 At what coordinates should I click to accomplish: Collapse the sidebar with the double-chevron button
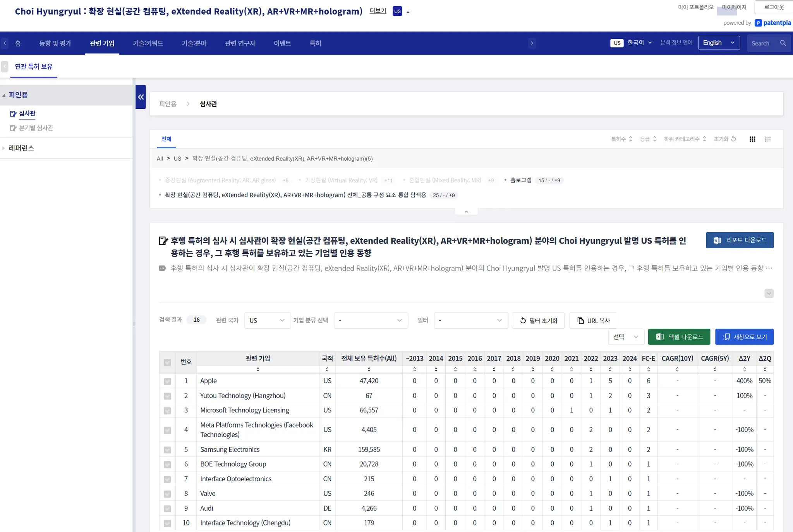coord(141,97)
